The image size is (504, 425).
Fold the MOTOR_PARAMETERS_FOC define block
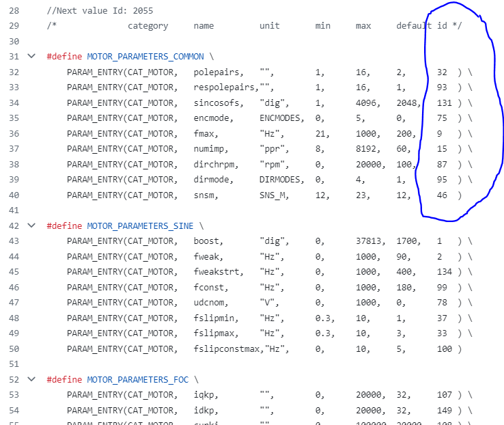[31, 379]
